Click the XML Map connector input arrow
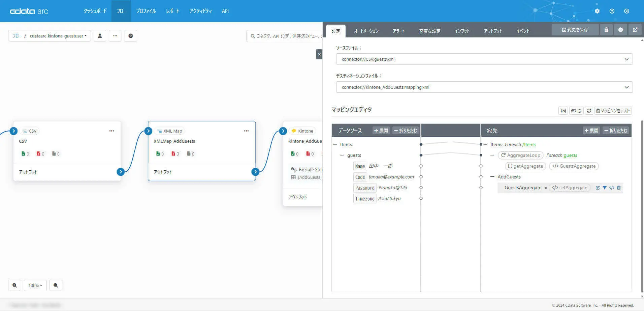644x311 pixels. pos(148,131)
